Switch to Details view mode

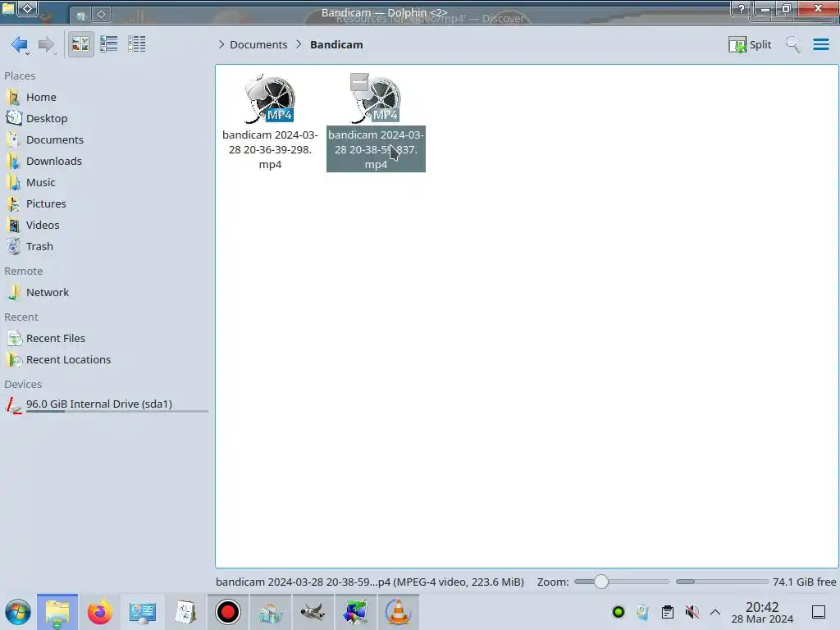point(137,44)
